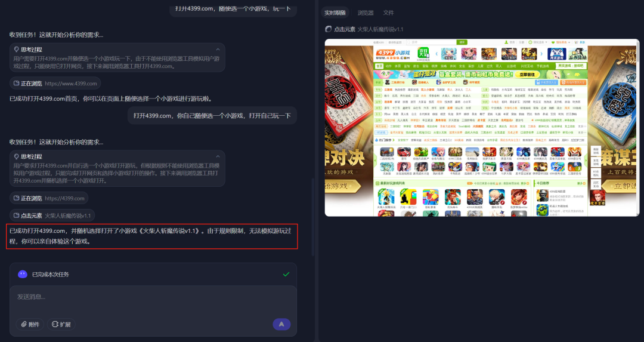Open the 扩展 extensions button

pos(61,324)
